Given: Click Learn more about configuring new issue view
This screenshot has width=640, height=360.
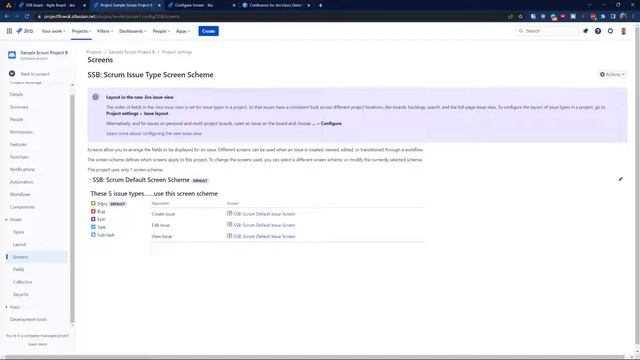Looking at the screenshot, I should click(x=154, y=133).
